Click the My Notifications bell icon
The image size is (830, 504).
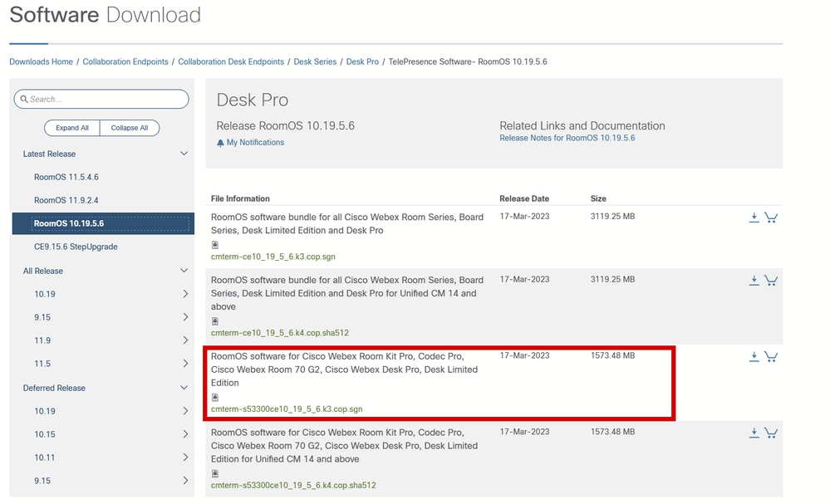[220, 143]
